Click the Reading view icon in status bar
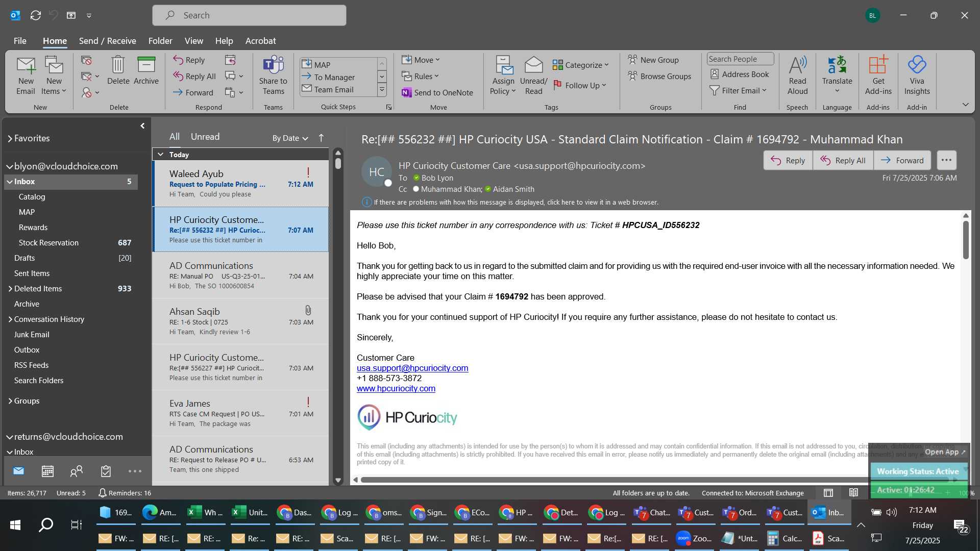This screenshot has width=980, height=551. click(853, 493)
